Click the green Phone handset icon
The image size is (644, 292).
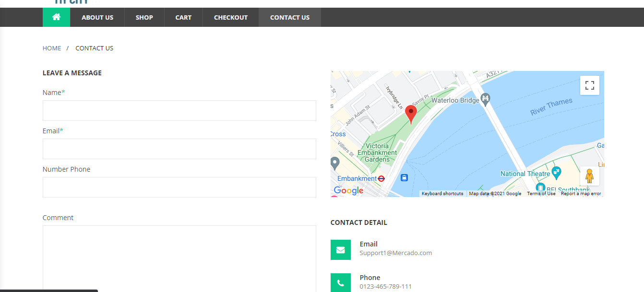[341, 283]
